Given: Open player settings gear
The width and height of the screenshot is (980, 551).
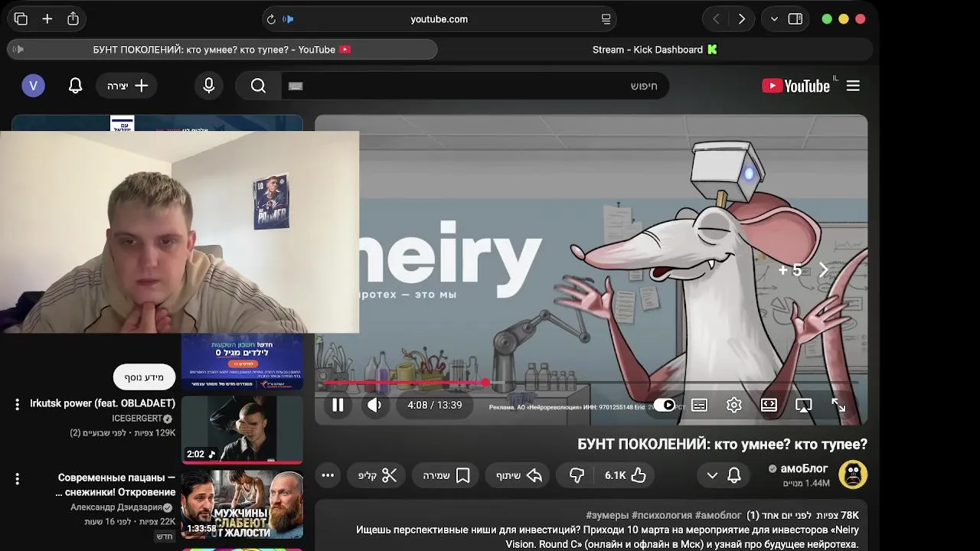Looking at the screenshot, I should coord(734,406).
